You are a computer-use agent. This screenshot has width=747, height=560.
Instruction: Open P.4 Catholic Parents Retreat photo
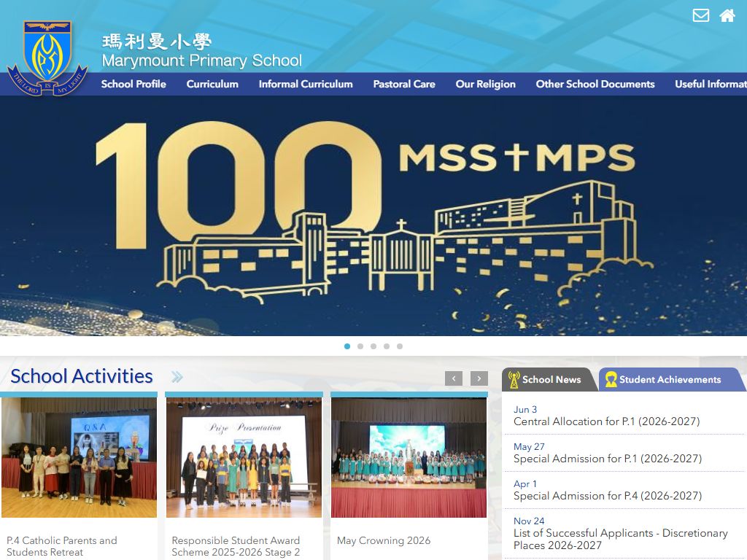pyautogui.click(x=79, y=458)
